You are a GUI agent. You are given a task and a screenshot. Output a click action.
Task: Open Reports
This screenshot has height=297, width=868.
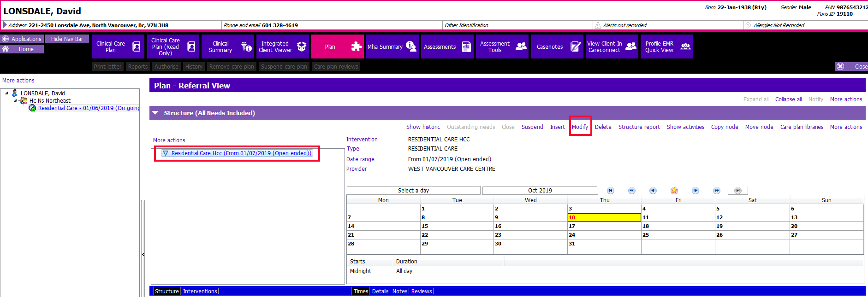pyautogui.click(x=138, y=67)
